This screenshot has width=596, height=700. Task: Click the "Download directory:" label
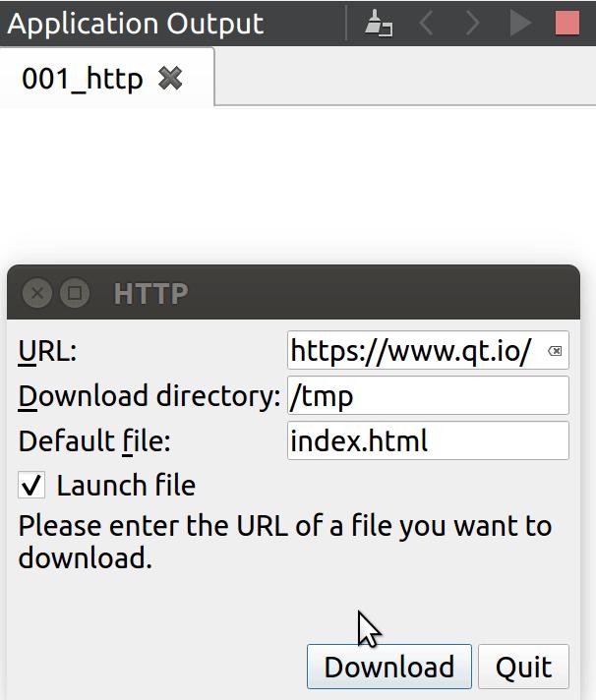click(x=149, y=395)
